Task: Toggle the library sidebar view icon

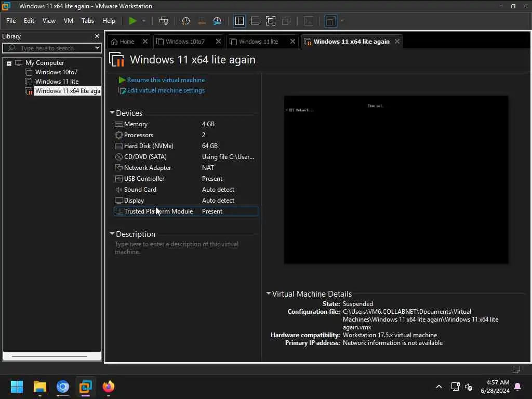Action: click(x=239, y=21)
